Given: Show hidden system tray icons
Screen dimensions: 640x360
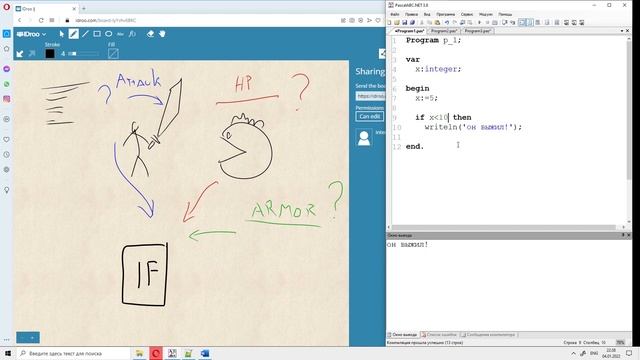Looking at the screenshot, I should pos(573,353).
